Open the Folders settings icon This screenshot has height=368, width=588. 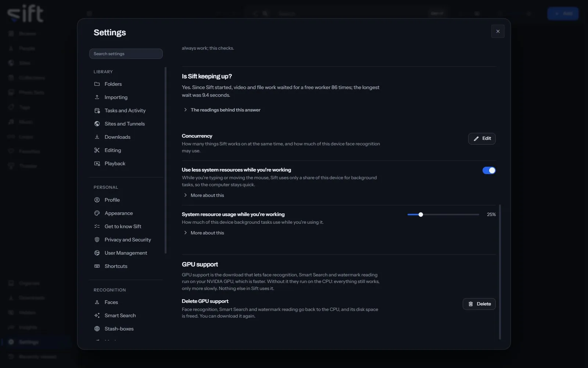[x=97, y=84]
